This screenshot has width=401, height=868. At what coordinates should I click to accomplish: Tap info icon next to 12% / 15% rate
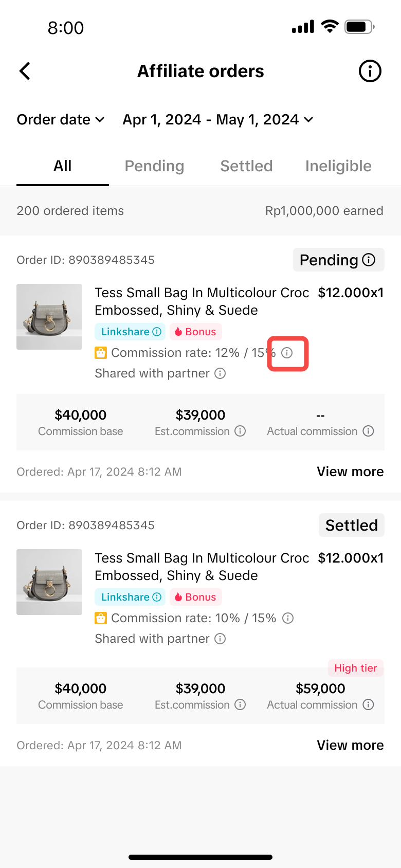pos(287,353)
